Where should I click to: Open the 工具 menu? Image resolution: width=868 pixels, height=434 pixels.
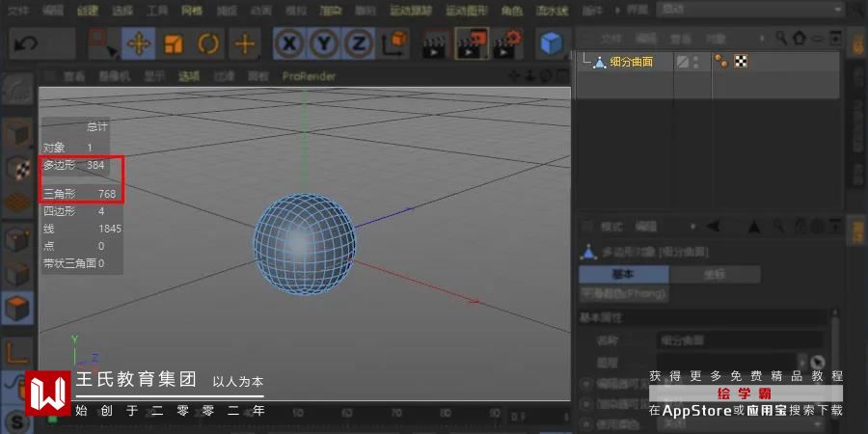(x=157, y=10)
